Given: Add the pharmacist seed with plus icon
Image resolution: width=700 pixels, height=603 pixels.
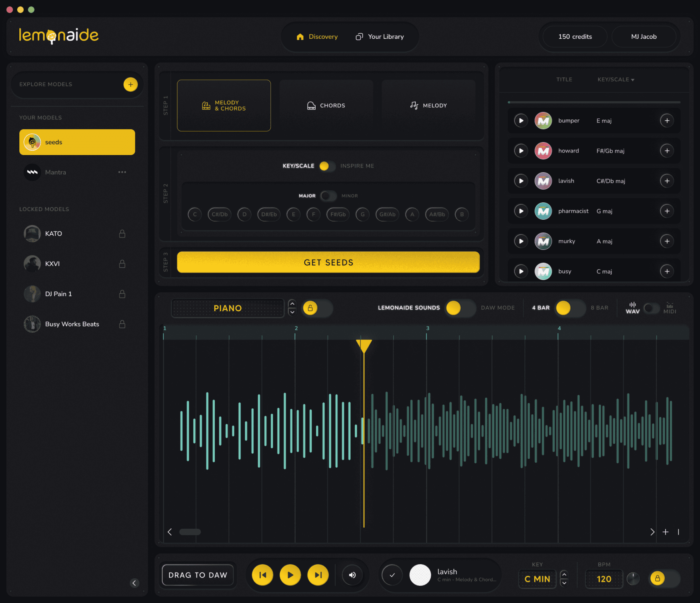Looking at the screenshot, I should 667,211.
